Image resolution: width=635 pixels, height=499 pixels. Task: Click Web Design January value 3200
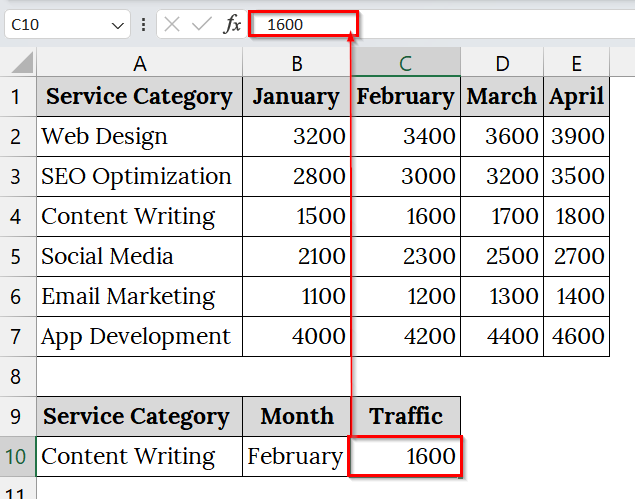tap(296, 136)
